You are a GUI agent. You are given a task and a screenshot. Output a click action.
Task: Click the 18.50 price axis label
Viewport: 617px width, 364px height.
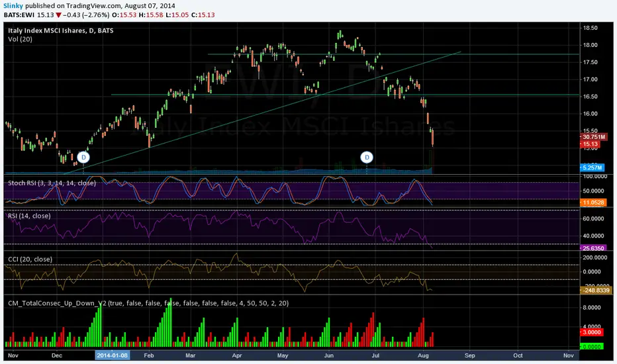tap(591, 28)
